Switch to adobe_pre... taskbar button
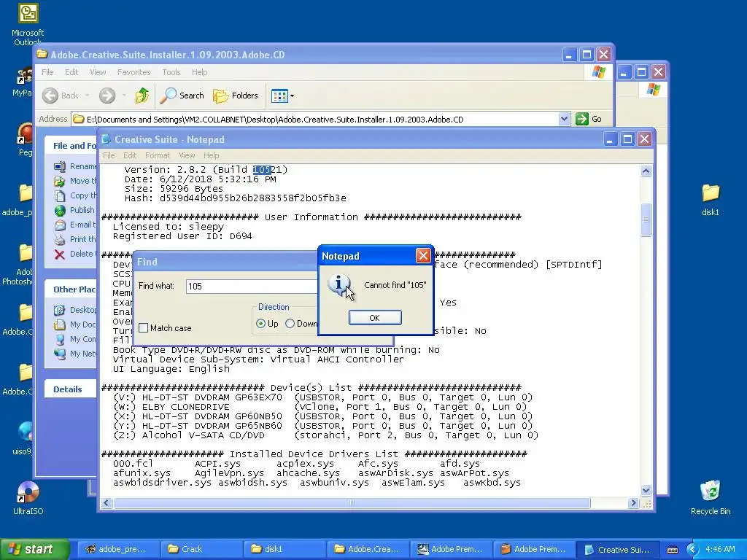 pos(118,549)
